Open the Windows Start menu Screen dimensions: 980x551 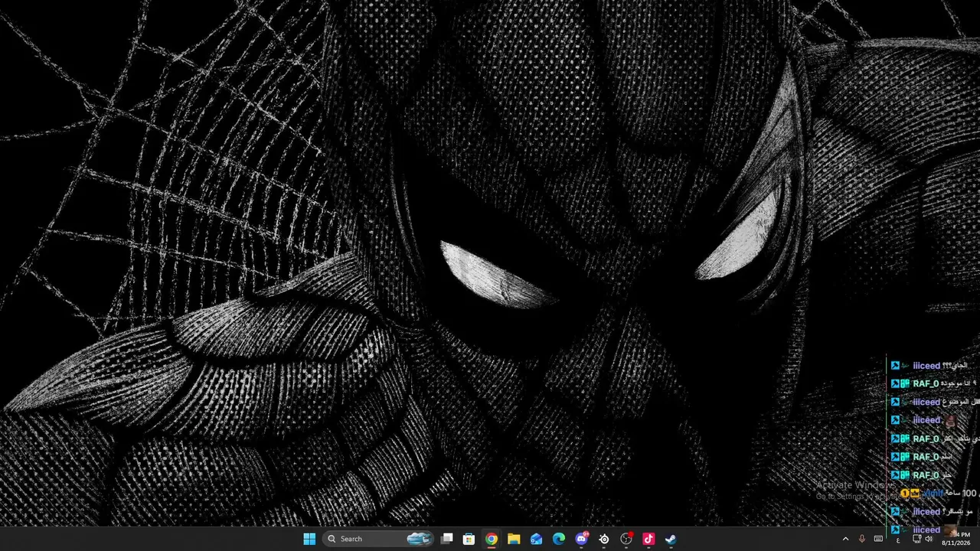click(309, 539)
